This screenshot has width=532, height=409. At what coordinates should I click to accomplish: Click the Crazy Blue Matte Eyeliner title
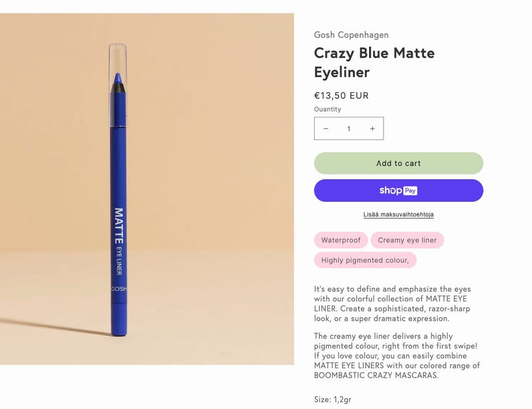click(x=374, y=63)
